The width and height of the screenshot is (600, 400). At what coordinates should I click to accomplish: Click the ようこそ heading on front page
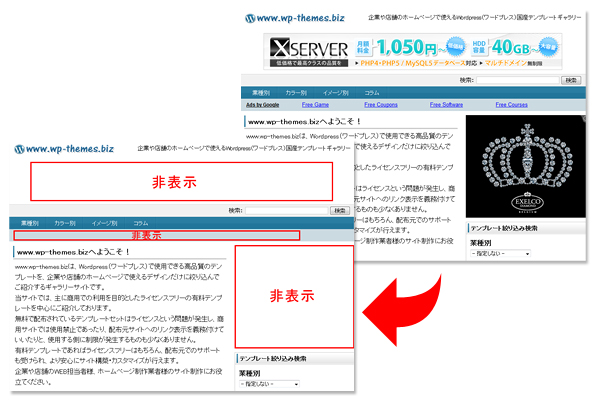[x=73, y=252]
